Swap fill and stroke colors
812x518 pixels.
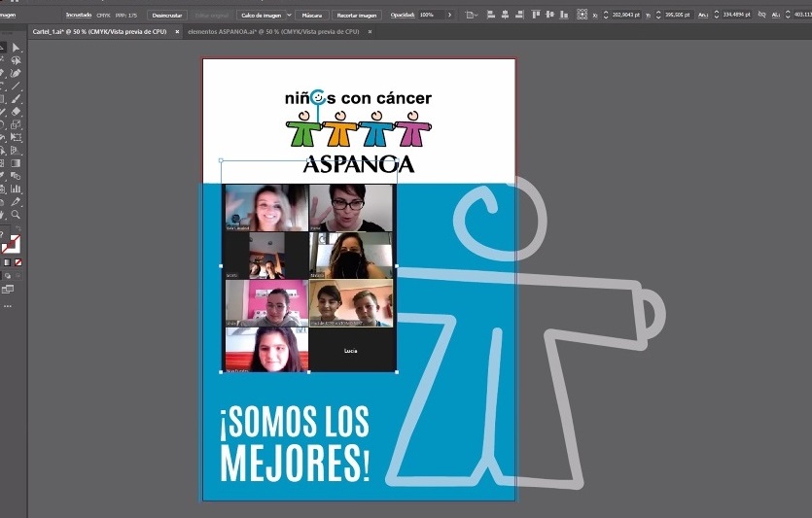click(18, 228)
